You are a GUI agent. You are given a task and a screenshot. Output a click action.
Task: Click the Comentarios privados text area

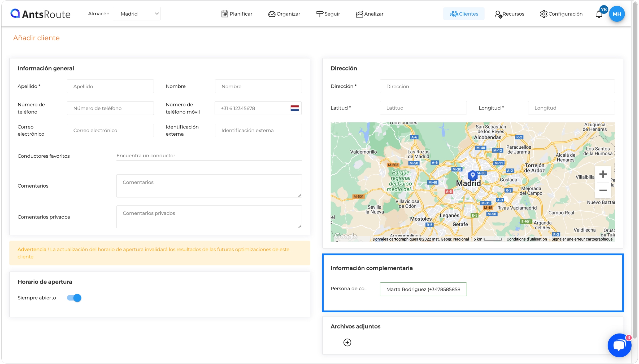pos(209,217)
